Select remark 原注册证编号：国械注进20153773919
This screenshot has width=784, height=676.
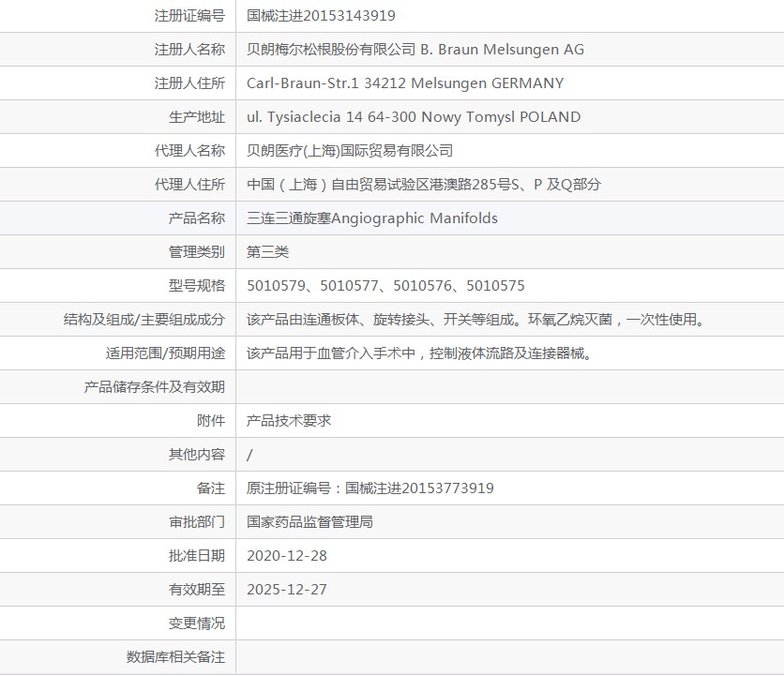coord(370,488)
